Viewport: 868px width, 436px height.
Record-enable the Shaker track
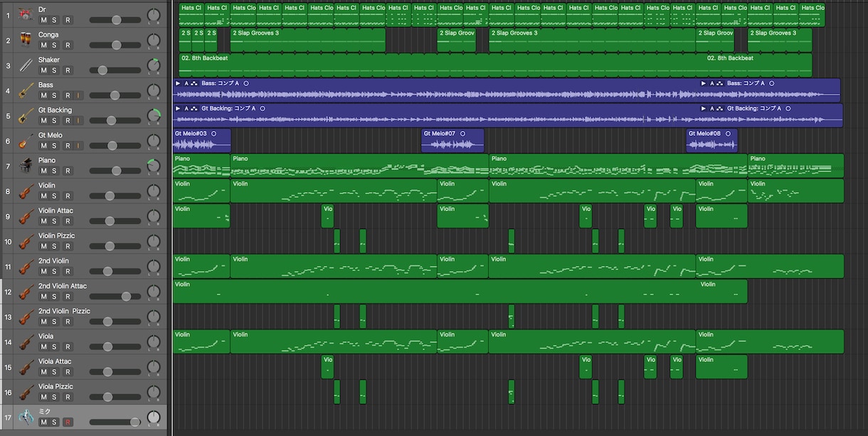point(68,70)
